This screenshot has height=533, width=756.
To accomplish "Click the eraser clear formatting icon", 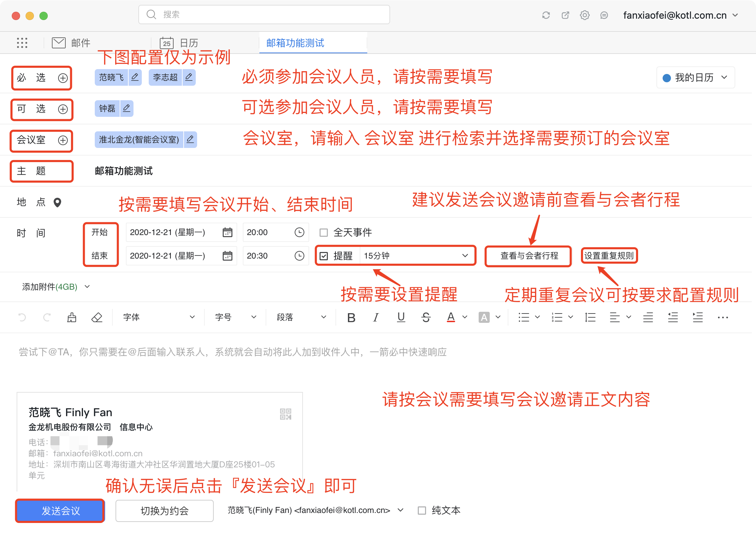I will click(x=97, y=317).
